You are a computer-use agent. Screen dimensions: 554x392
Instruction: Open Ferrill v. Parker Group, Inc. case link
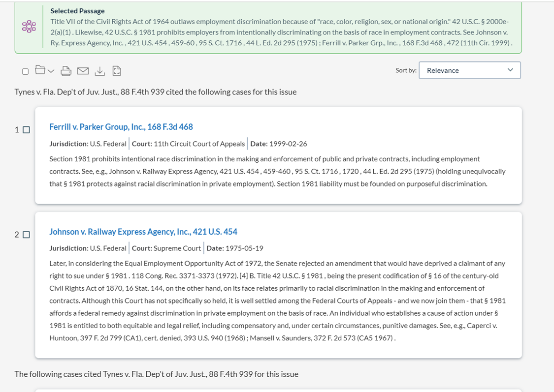121,127
